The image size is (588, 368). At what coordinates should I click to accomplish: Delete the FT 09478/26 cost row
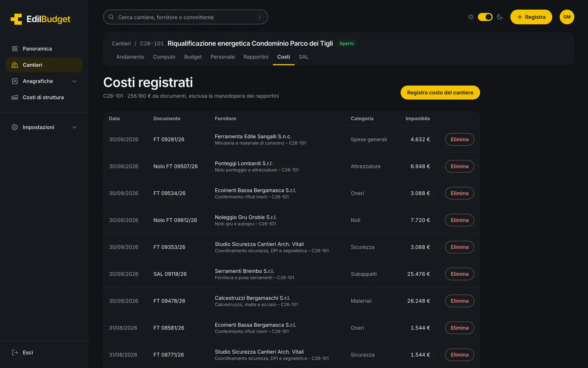point(459,301)
